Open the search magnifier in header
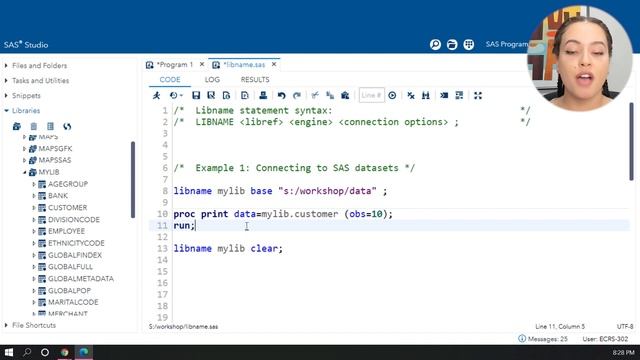The height and width of the screenshot is (360, 640). (435, 44)
